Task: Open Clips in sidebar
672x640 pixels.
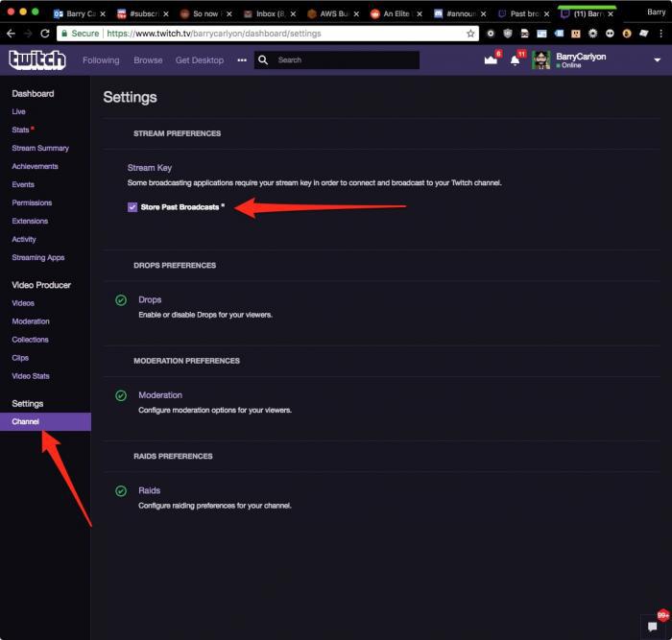Action: click(20, 358)
